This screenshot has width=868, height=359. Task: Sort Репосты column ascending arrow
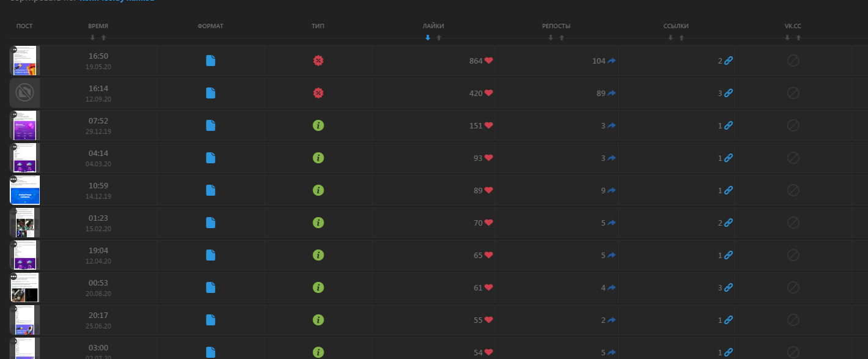point(562,38)
